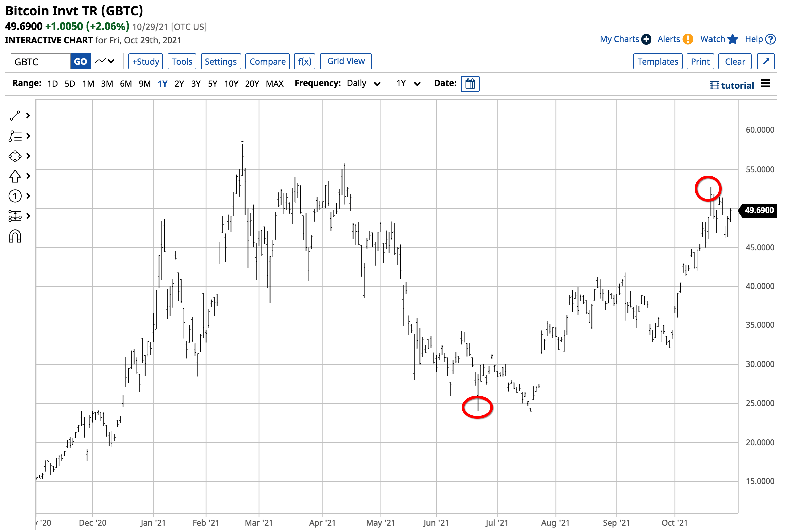The height and width of the screenshot is (532, 791).
Task: Select the active 1Y range
Action: click(x=163, y=84)
